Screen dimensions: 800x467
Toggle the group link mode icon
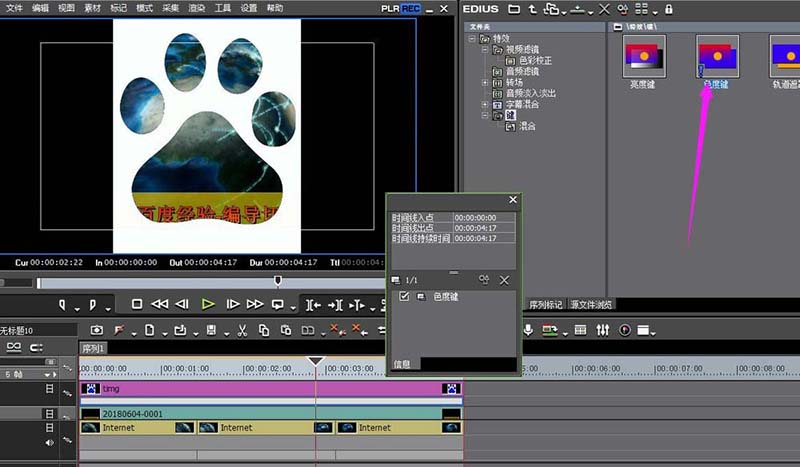[x=36, y=348]
